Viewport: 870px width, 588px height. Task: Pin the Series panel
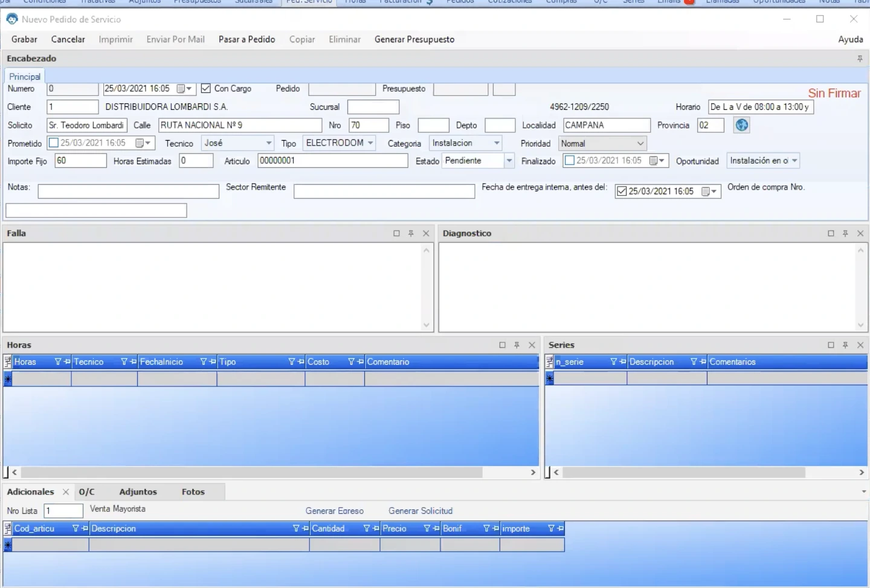click(x=845, y=345)
